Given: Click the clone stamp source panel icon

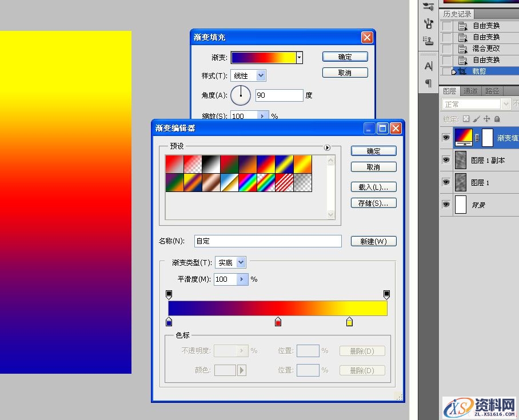Looking at the screenshot, I should coord(428,41).
